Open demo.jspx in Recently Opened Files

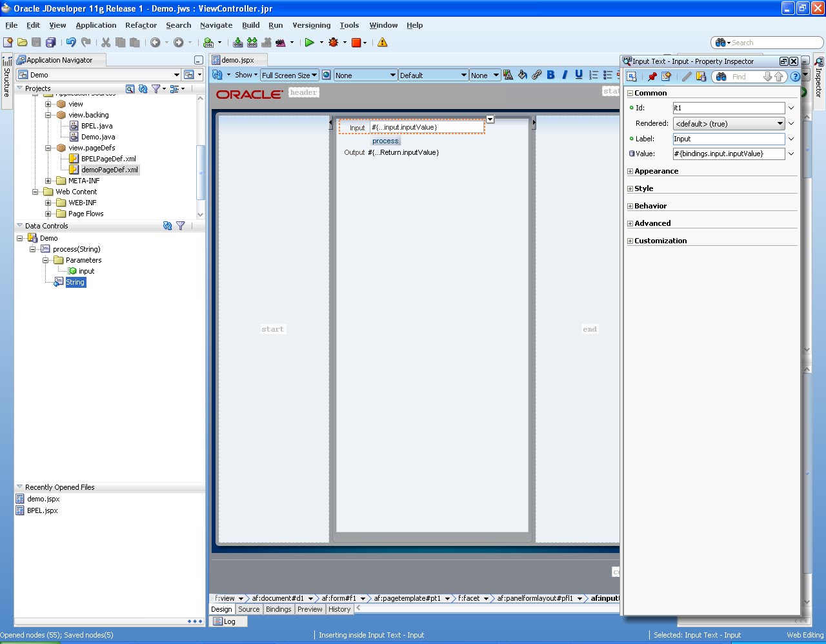click(x=43, y=499)
